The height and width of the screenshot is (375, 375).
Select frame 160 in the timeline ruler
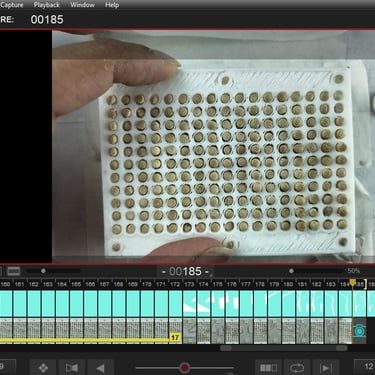5,284
